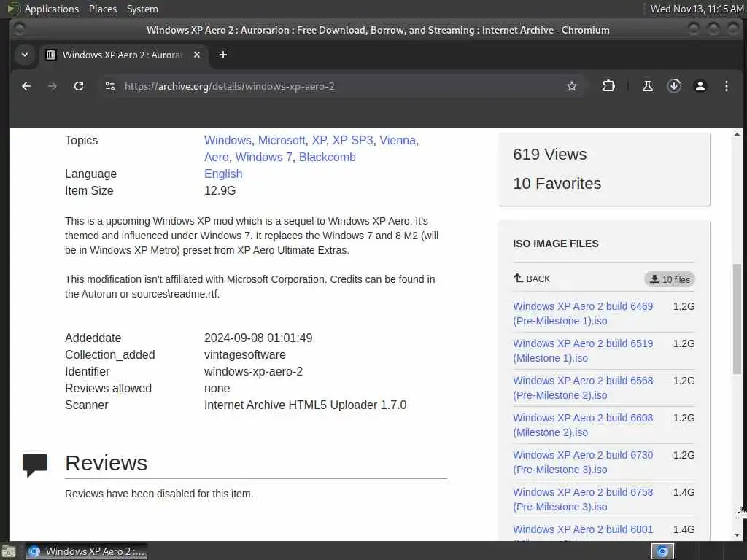Screen dimensions: 747x560
Task: Expand the tab search dropdown arrow
Action: 25,55
